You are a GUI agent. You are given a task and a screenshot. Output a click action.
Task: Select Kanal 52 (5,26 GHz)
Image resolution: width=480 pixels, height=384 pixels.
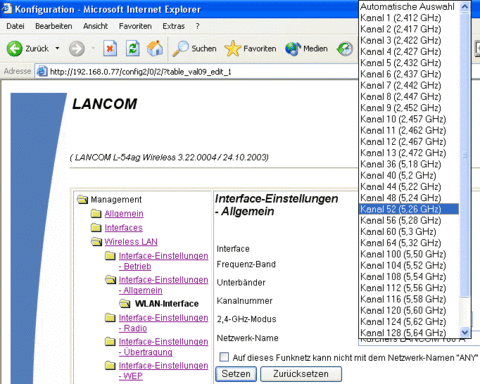(409, 209)
